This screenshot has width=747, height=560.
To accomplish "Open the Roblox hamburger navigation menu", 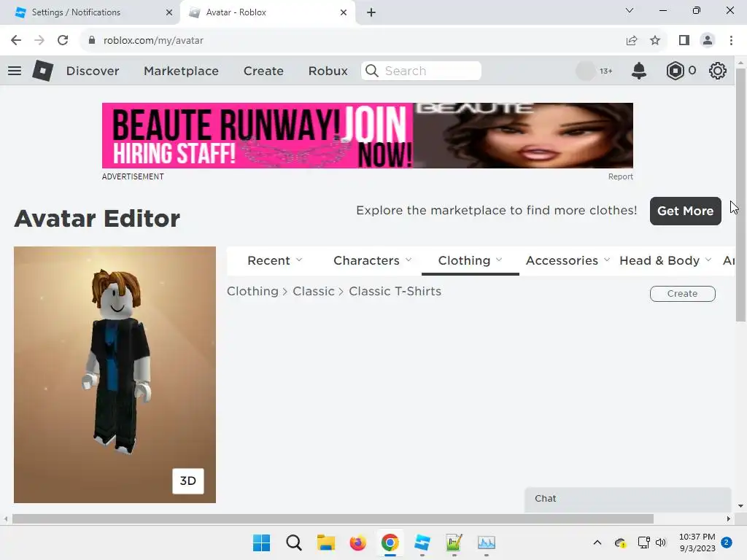I will [x=15, y=71].
